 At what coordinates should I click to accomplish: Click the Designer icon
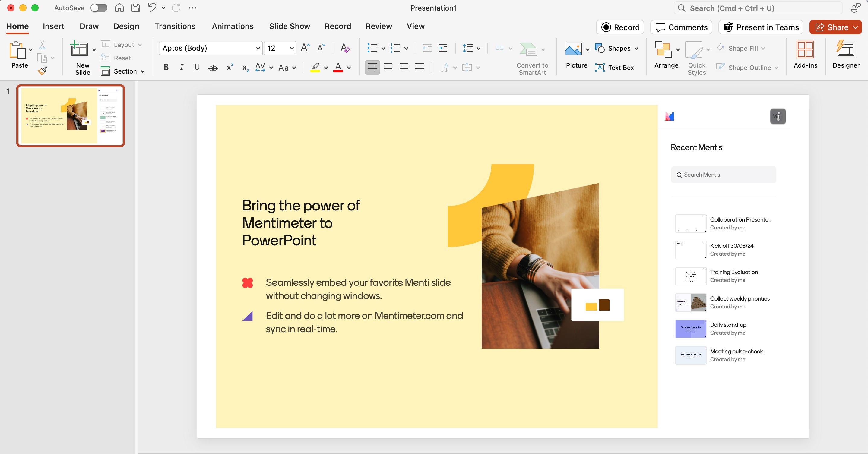(845, 49)
